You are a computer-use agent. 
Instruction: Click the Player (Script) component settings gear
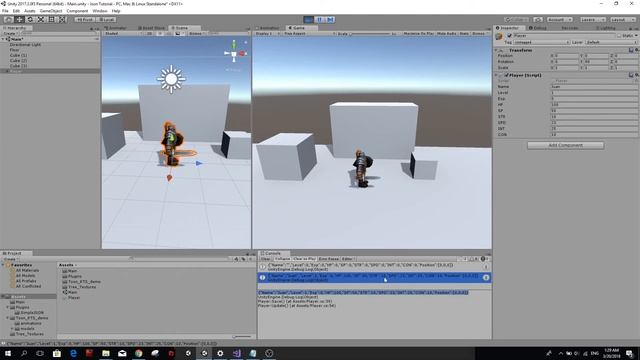point(637,75)
